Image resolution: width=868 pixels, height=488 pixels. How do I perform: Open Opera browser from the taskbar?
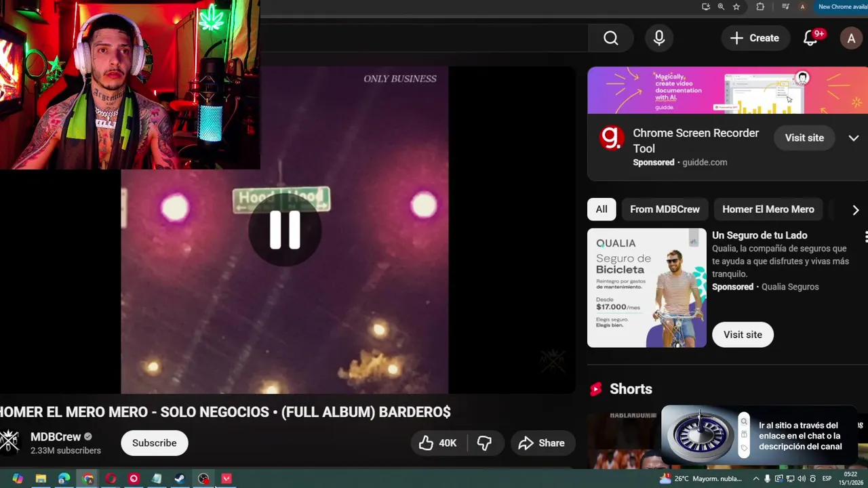(111, 479)
